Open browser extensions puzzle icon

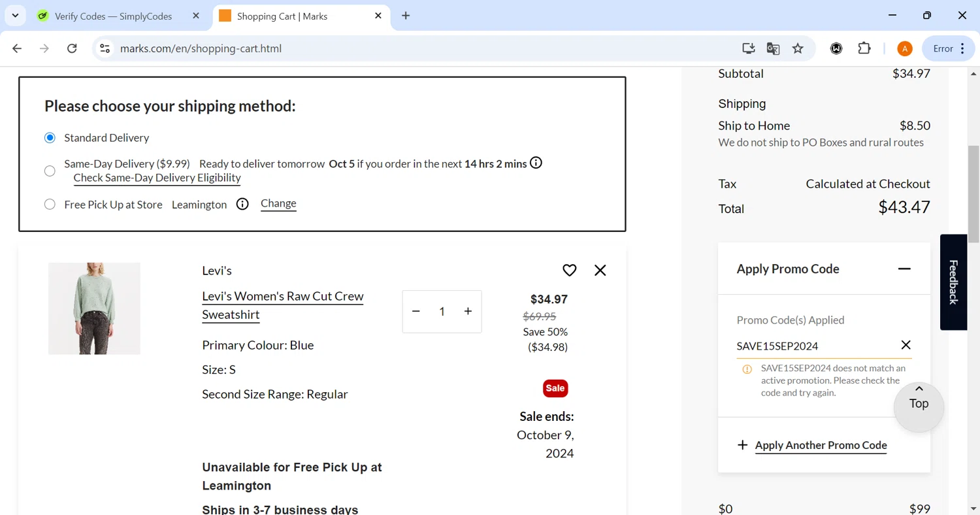tap(864, 48)
